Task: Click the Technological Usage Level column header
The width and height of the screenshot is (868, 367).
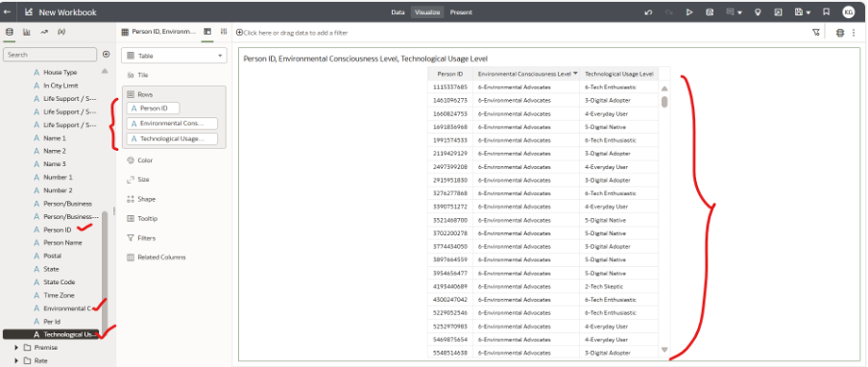Action: 619,74
